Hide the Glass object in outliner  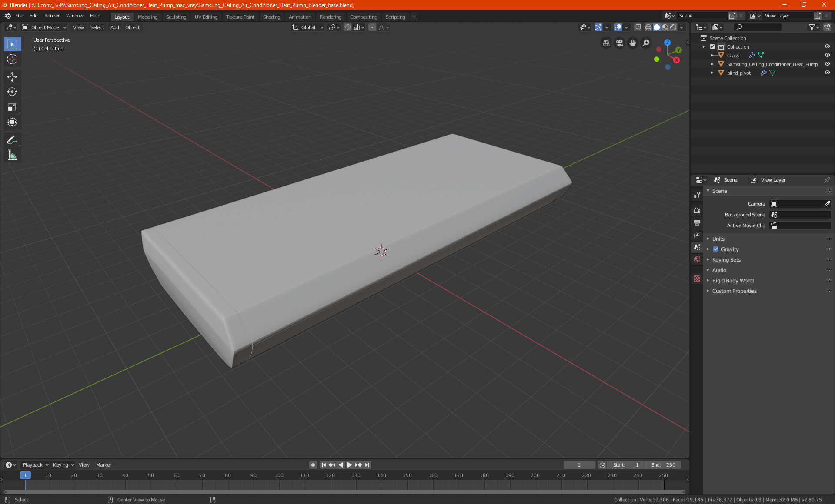pyautogui.click(x=827, y=56)
